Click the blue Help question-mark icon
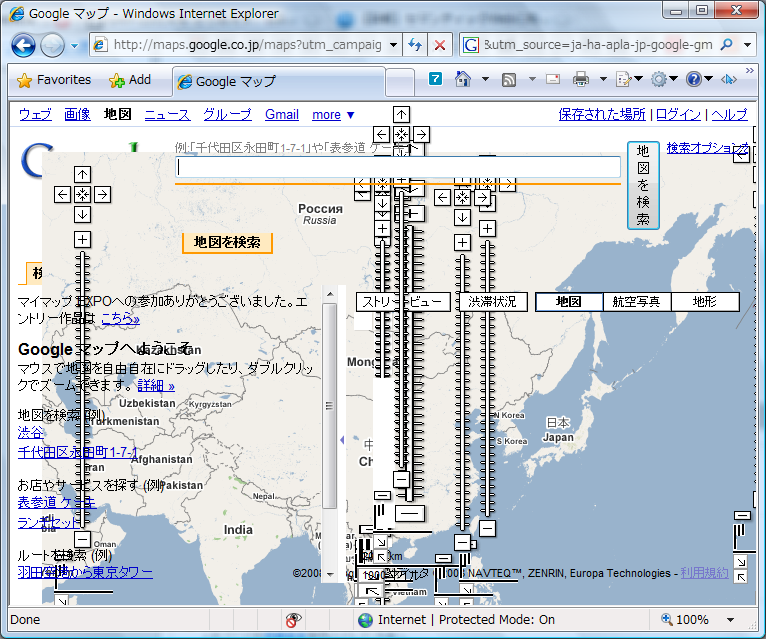This screenshot has height=639, width=766. pos(694,79)
